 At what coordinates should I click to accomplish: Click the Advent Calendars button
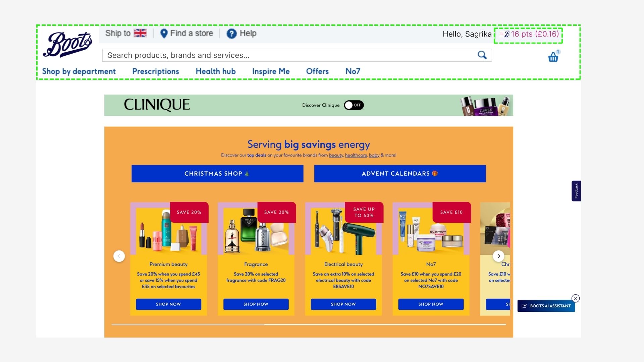(400, 174)
